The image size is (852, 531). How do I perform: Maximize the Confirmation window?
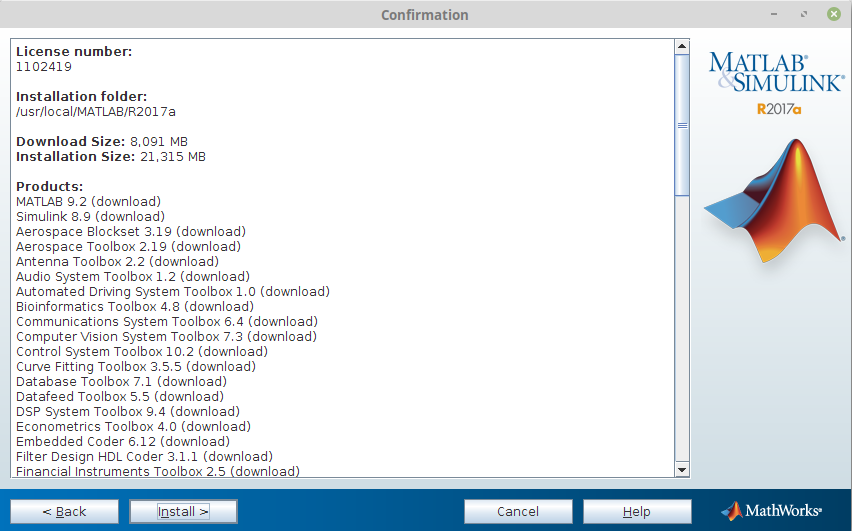tap(805, 15)
